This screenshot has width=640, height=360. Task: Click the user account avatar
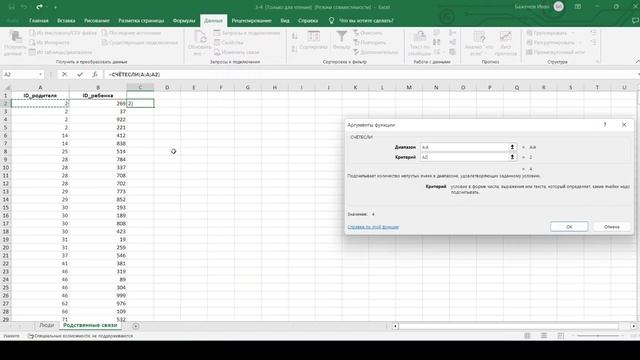[x=559, y=7]
